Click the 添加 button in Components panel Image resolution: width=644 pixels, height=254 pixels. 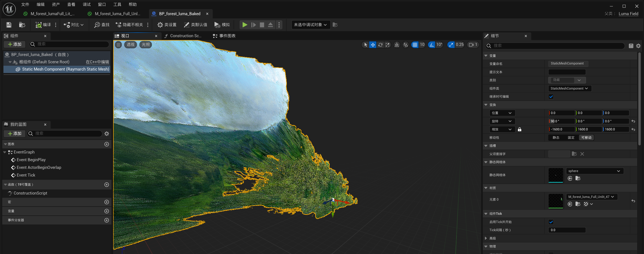tap(15, 44)
